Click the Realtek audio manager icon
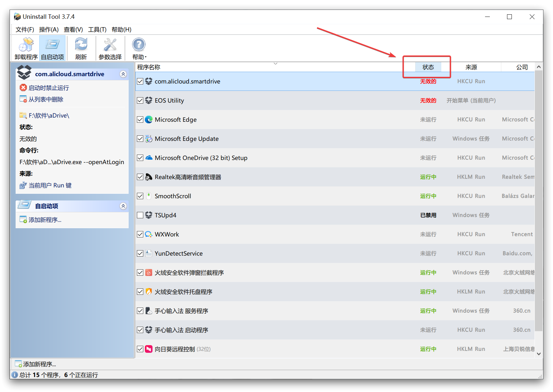This screenshot has width=553, height=392. point(149,177)
